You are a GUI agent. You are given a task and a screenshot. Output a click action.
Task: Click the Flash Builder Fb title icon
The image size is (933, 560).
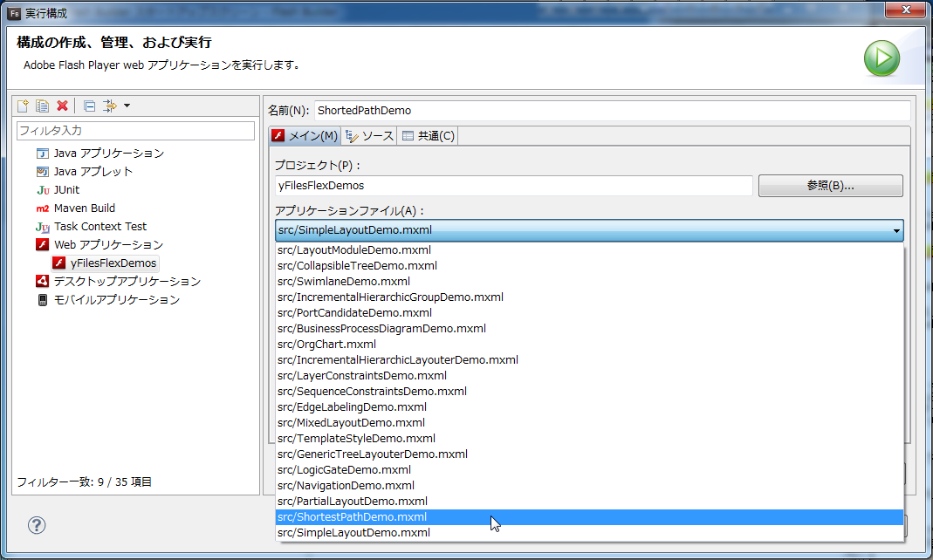click(x=14, y=13)
